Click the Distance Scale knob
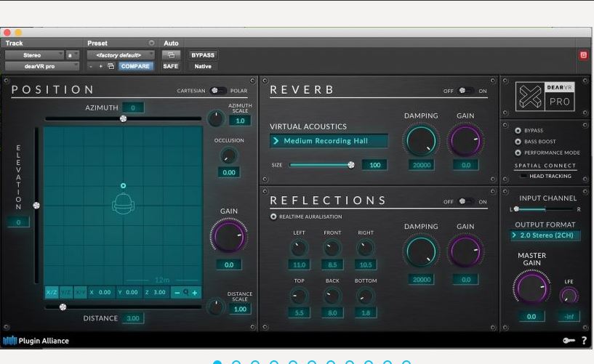This screenshot has width=594, height=364. click(215, 307)
